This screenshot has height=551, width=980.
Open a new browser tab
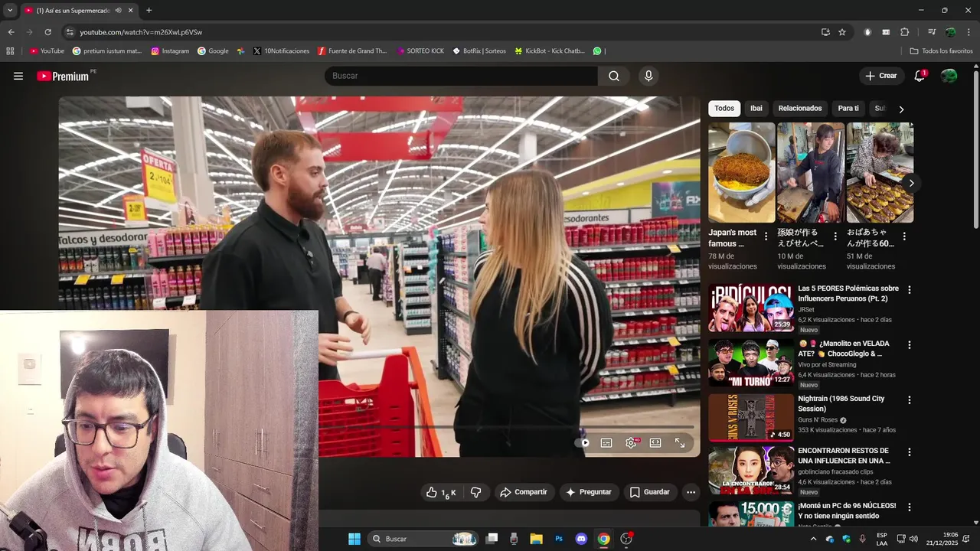pos(149,11)
